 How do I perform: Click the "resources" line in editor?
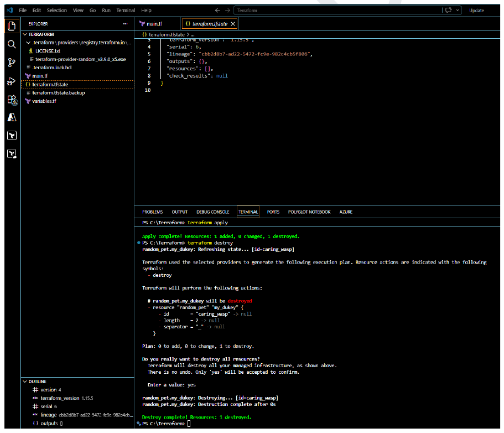189,69
